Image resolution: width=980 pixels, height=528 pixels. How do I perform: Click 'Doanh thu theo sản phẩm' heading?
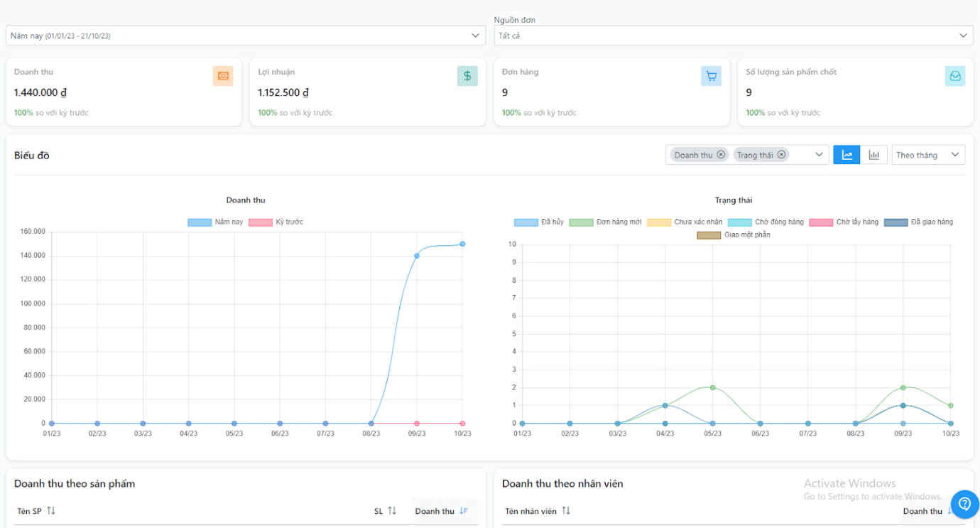pos(75,484)
